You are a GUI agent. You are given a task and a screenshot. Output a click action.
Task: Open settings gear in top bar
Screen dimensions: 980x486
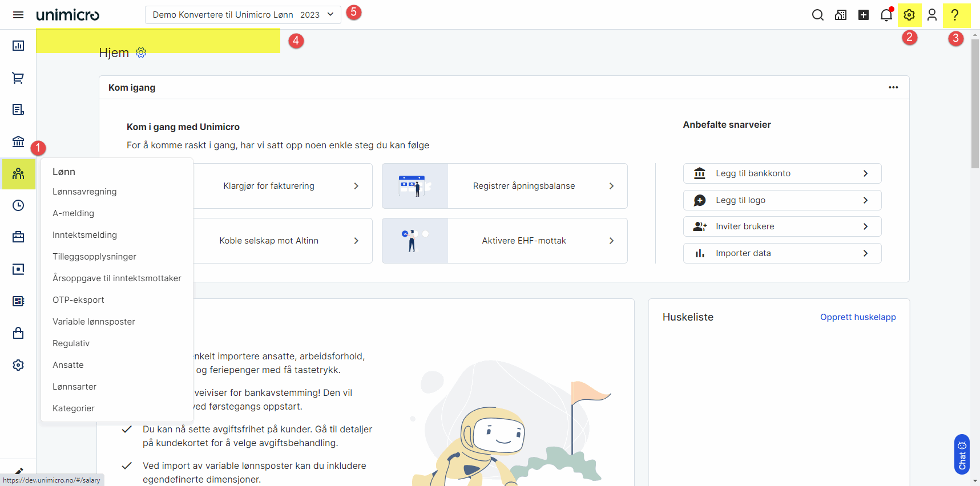(x=909, y=15)
